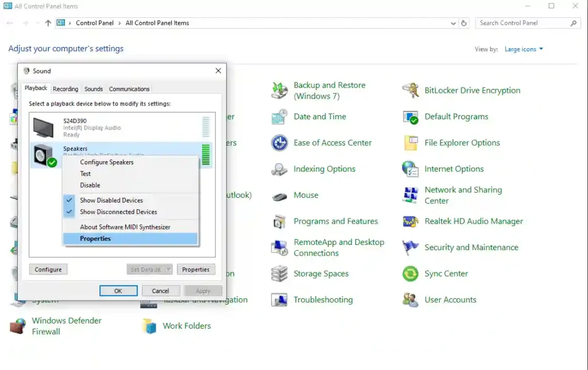Click the Properties button in Sound dialog
Image resolution: width=588 pixels, height=370 pixels.
(196, 269)
